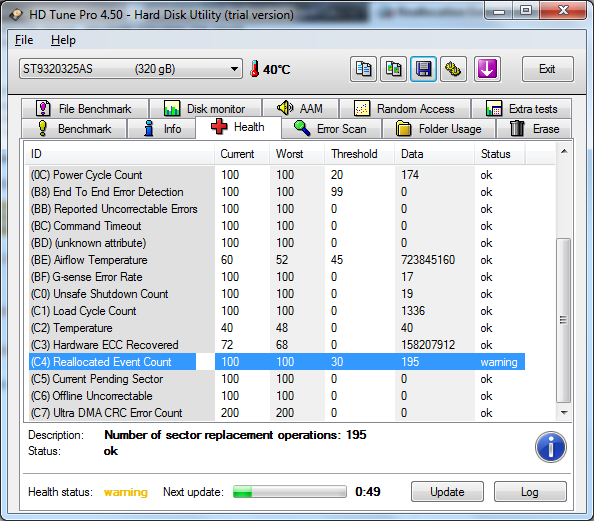Click the Worst column header
Viewport: 594px width, 521px height.
coord(297,154)
